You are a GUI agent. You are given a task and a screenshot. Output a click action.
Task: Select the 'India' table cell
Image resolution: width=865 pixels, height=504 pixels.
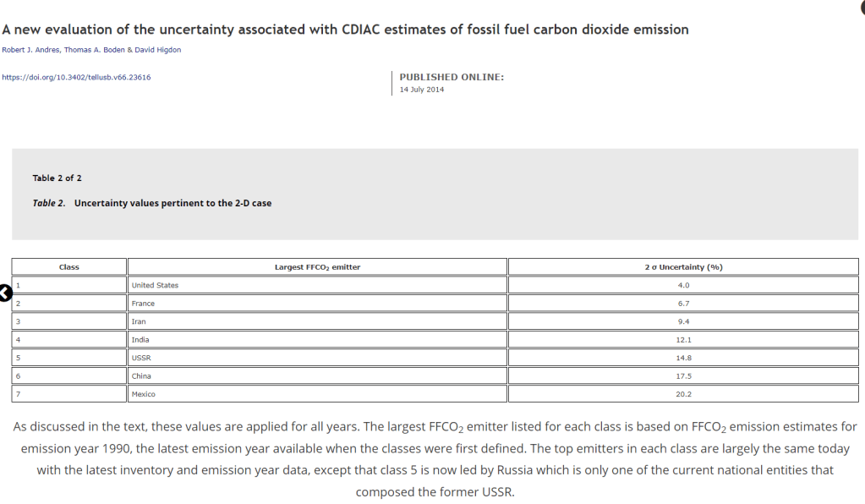point(140,340)
